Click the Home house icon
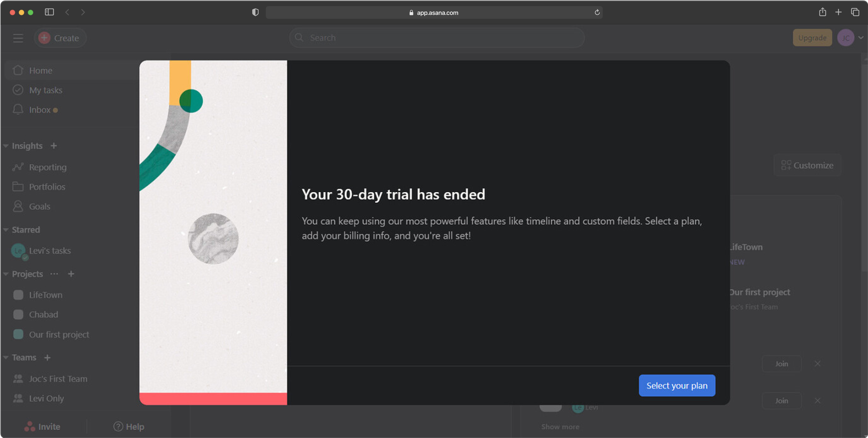 [18, 70]
